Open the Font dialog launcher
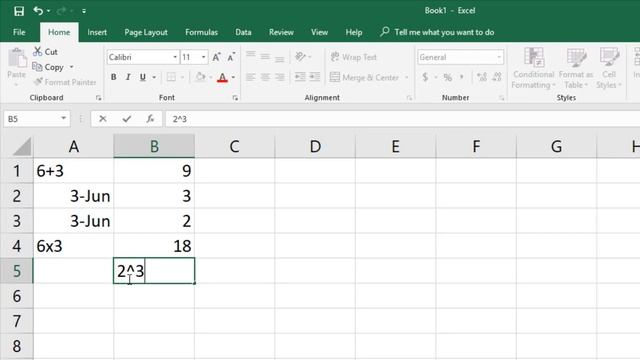This screenshot has width=640, height=360. tap(235, 98)
